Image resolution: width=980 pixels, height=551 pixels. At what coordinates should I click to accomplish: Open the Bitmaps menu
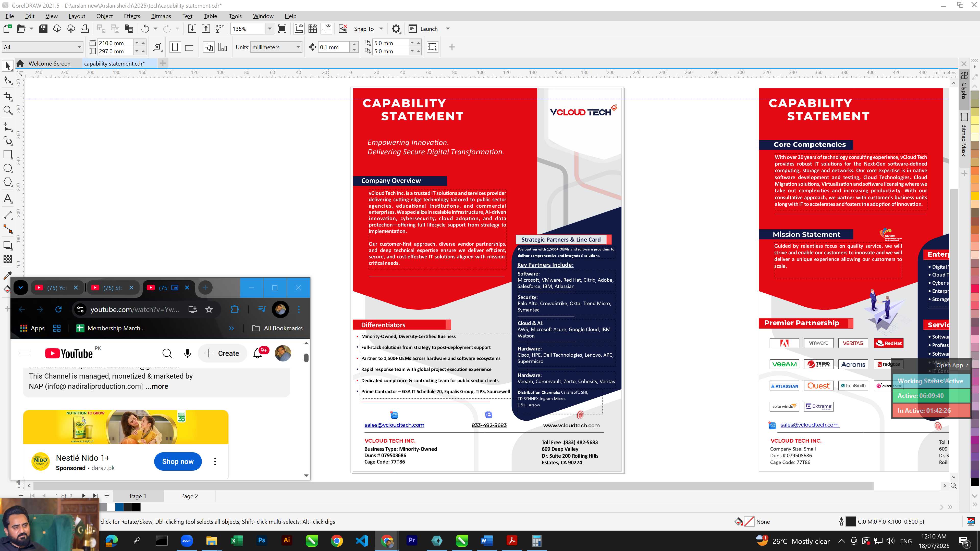coord(161,16)
